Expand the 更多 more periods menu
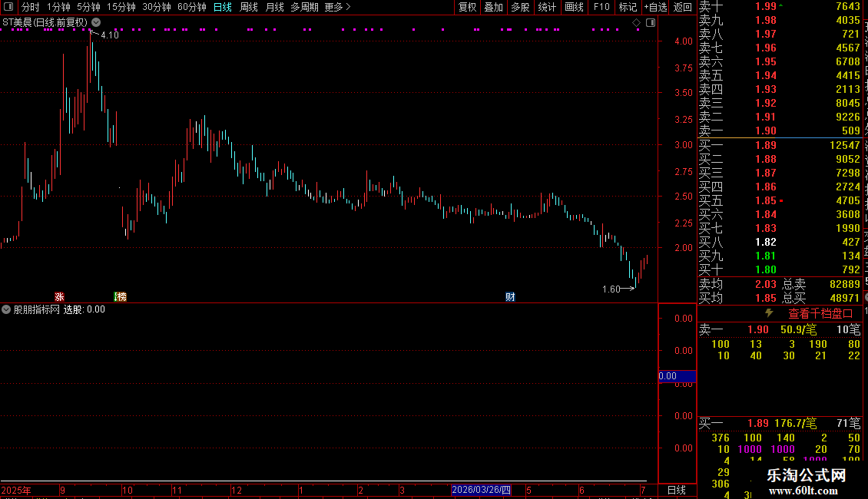The height and width of the screenshot is (499, 868). pos(338,7)
